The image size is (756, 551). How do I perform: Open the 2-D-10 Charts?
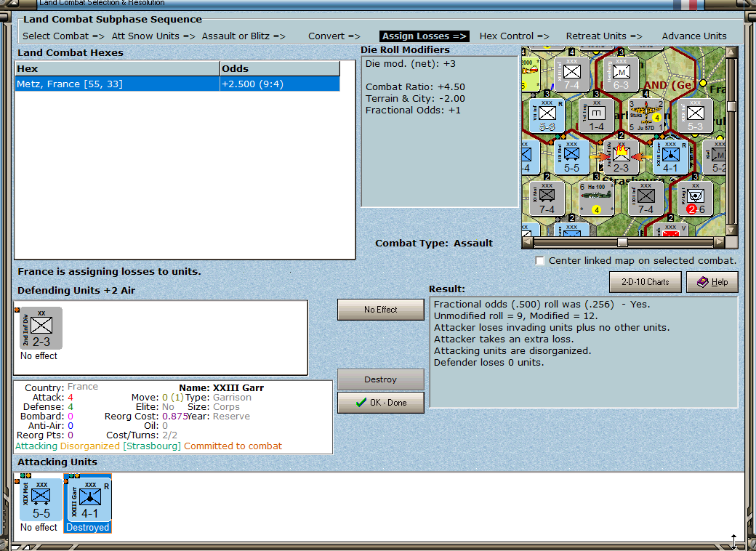[x=645, y=282]
